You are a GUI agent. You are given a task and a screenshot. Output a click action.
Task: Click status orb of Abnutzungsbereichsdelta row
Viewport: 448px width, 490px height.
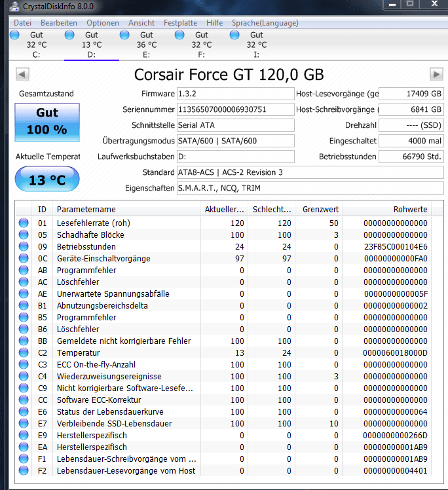(x=24, y=305)
